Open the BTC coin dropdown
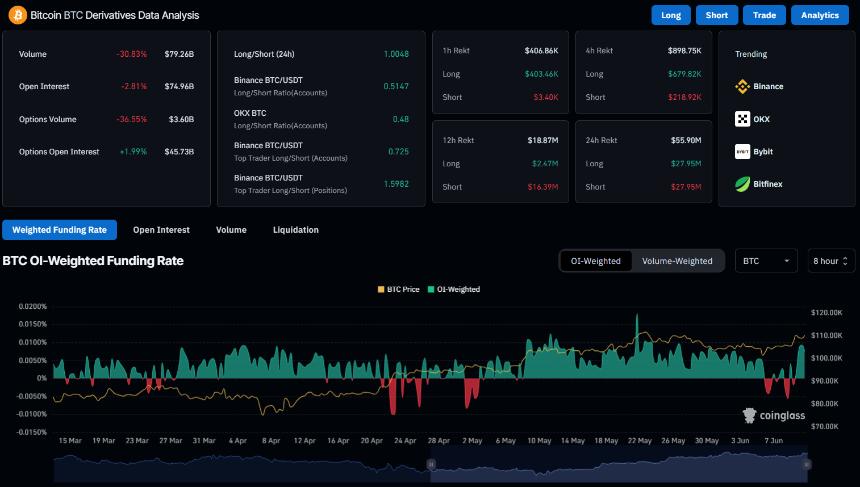The image size is (860, 487). click(766, 261)
